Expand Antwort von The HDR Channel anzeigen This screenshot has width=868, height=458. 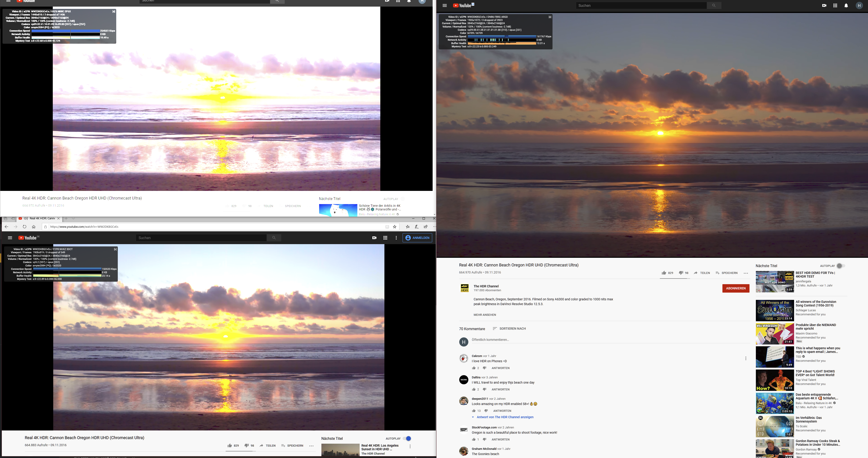pyautogui.click(x=505, y=417)
